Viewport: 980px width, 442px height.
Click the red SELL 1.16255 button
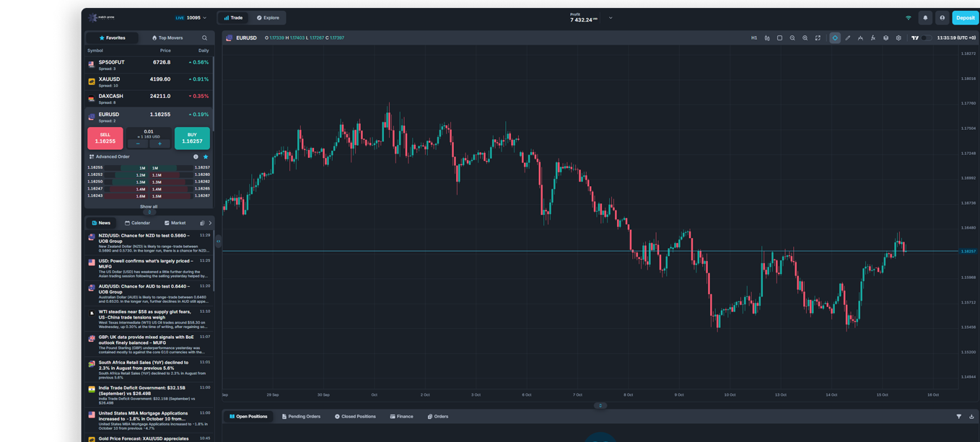pos(105,138)
